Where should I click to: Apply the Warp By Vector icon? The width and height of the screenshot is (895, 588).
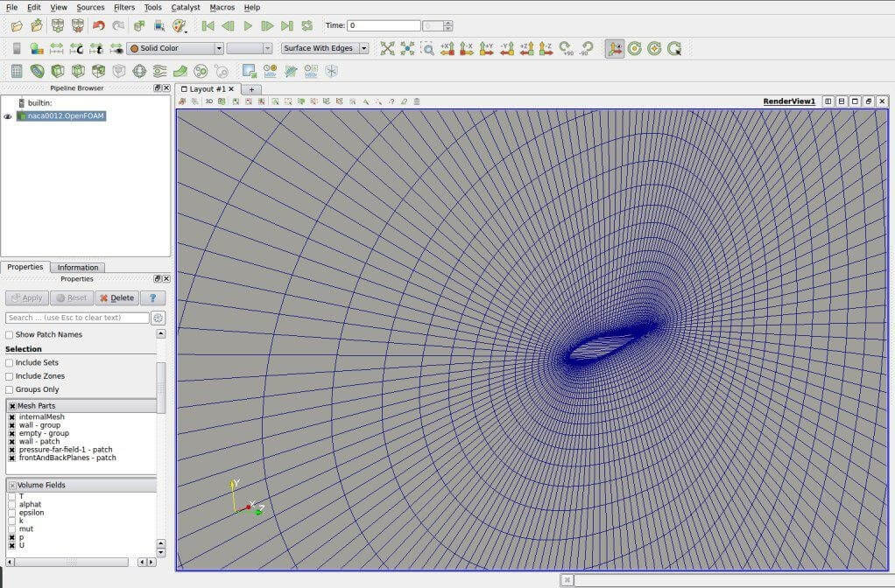(180, 71)
